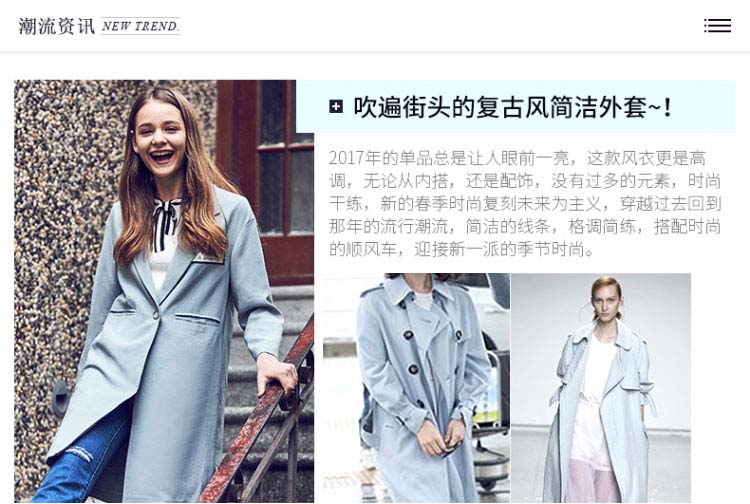Click the large photo of smiling girl in blue coat

click(x=164, y=291)
